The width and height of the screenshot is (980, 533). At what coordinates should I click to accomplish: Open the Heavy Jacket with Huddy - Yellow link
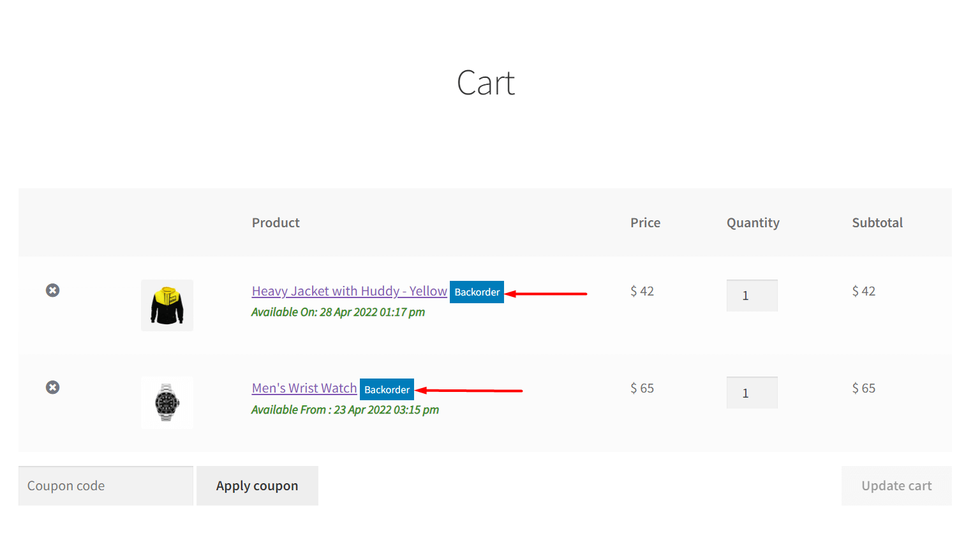tap(349, 290)
